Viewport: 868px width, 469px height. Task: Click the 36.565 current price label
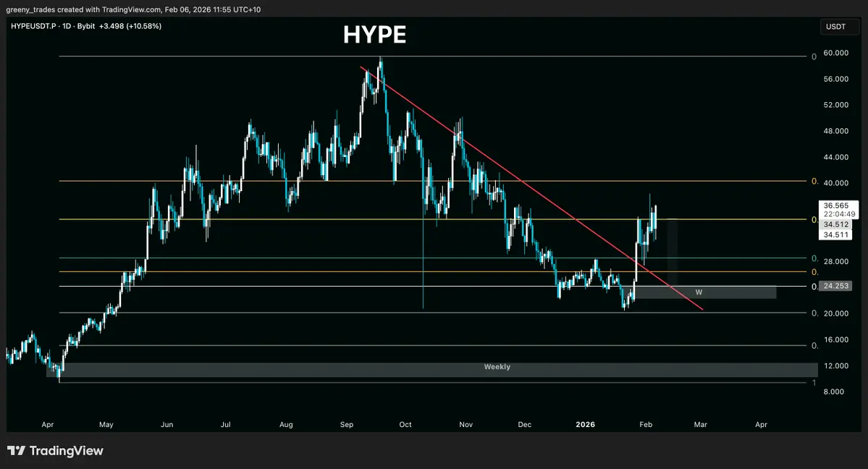click(836, 206)
